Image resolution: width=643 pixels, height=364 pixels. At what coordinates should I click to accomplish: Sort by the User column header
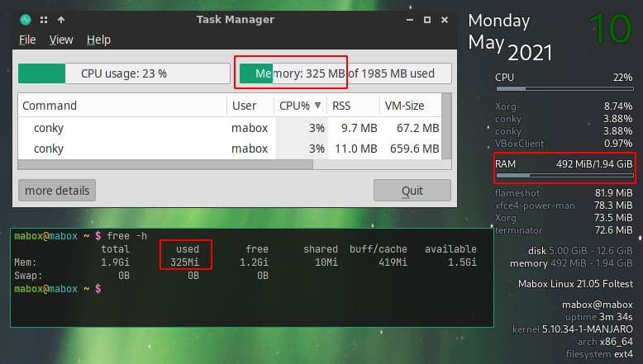(244, 106)
